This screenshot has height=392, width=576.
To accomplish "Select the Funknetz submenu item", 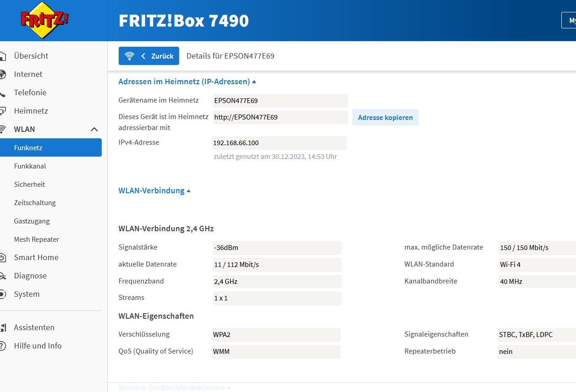I will pos(51,147).
